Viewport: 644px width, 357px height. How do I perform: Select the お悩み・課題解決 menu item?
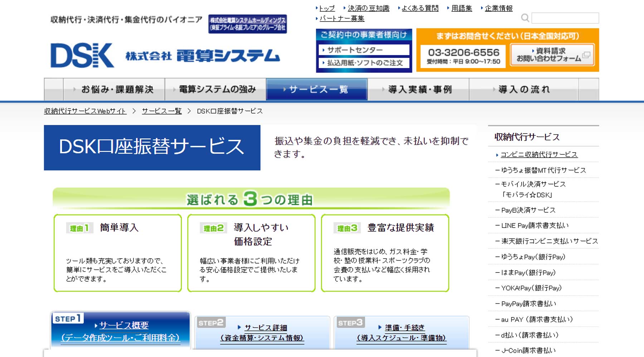(x=117, y=90)
